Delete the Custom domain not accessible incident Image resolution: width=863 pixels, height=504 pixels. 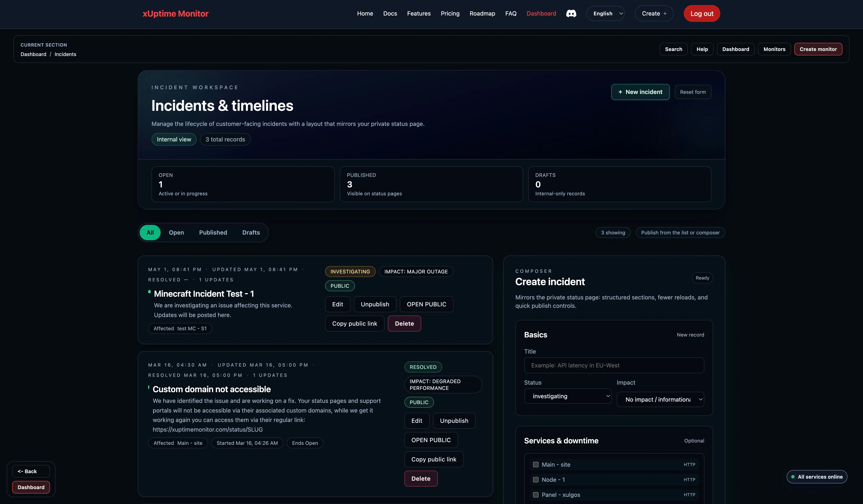click(421, 479)
